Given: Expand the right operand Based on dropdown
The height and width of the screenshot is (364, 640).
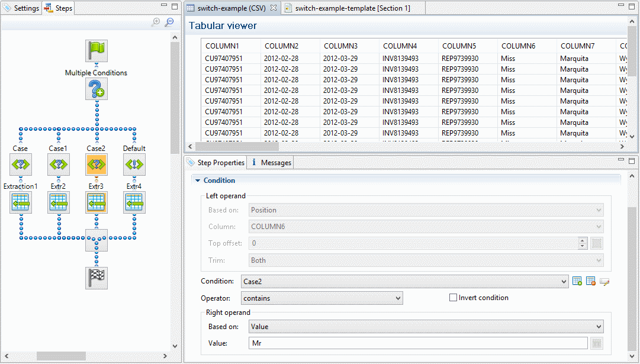Looking at the screenshot, I should coord(425,326).
